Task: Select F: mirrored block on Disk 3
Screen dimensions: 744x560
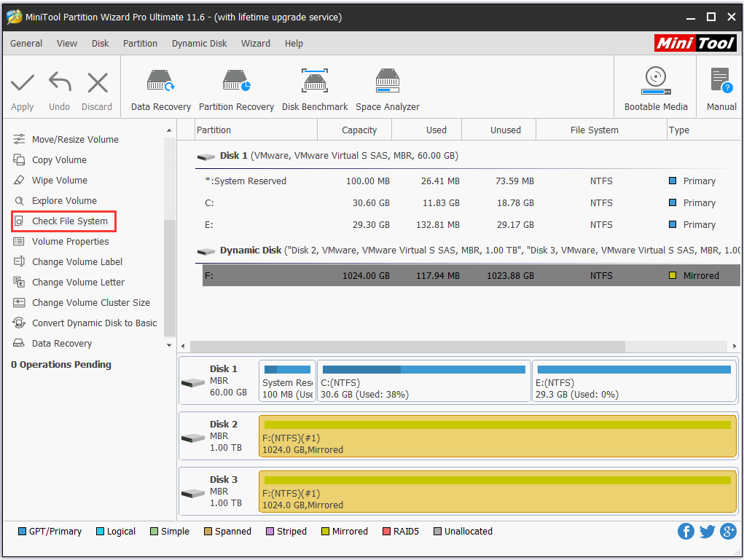Action: (497, 492)
